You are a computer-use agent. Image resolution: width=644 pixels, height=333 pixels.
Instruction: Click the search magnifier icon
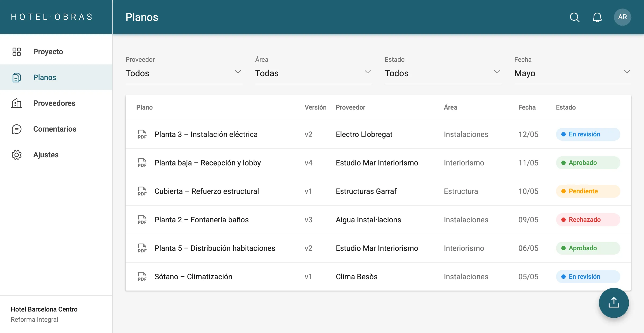point(575,17)
